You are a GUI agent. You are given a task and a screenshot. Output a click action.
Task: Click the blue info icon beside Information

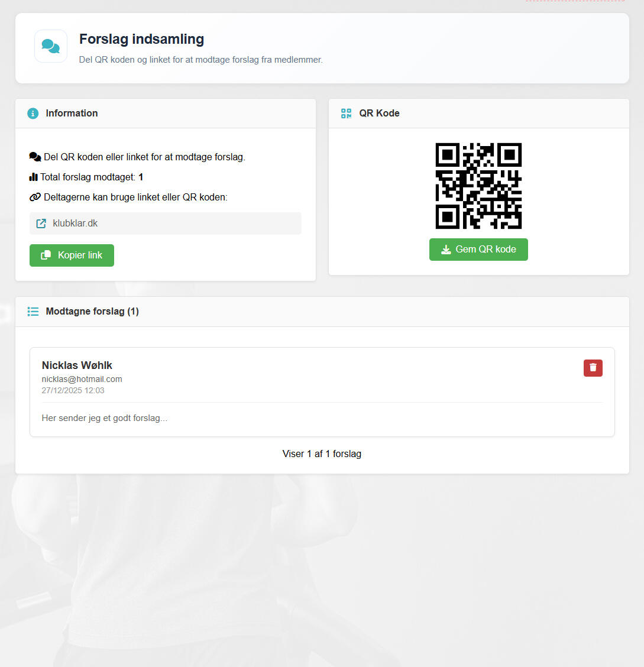[x=33, y=114]
